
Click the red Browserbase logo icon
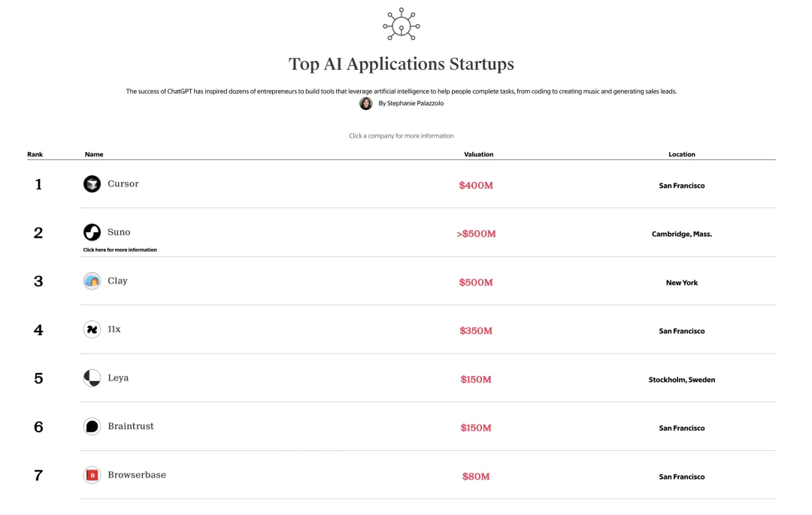tap(92, 475)
